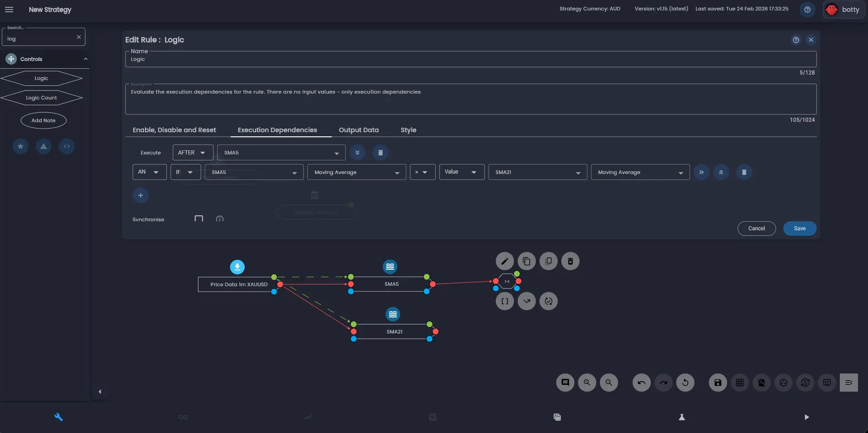Duplicate the node using the copy icon
Image resolution: width=868 pixels, height=433 pixels.
526,261
